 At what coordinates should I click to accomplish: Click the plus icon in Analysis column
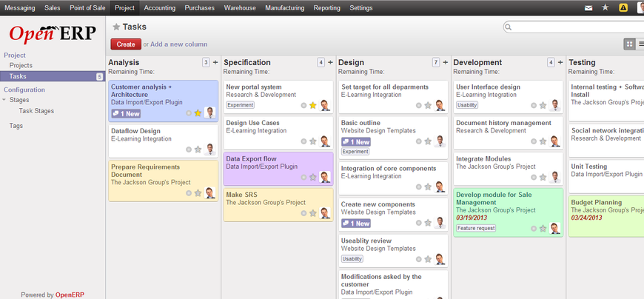tap(215, 62)
